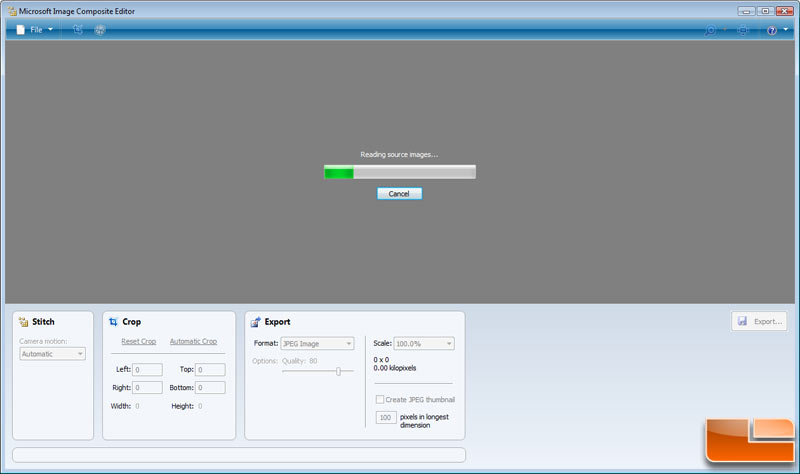800x474 pixels.
Task: Click the fit-to-window icon in the toolbar
Action: point(742,31)
